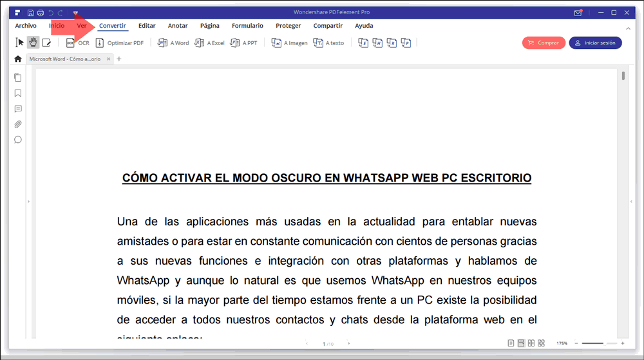Add a new tab with plus

click(119, 59)
